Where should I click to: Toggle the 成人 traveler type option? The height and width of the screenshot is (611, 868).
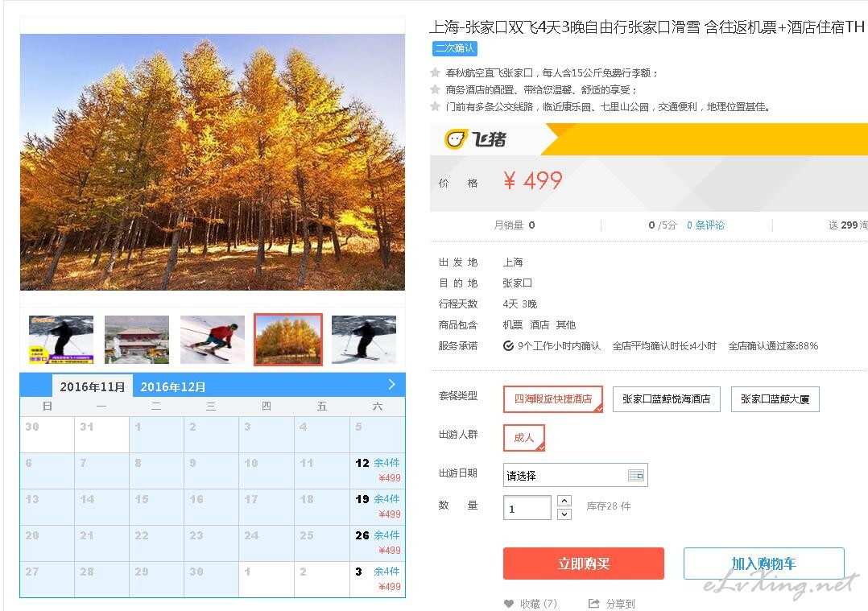point(524,438)
